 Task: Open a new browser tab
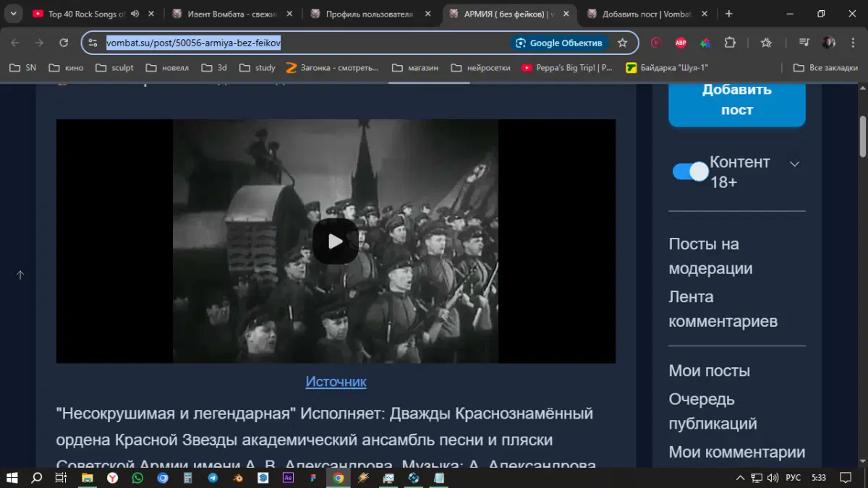pyautogui.click(x=728, y=14)
